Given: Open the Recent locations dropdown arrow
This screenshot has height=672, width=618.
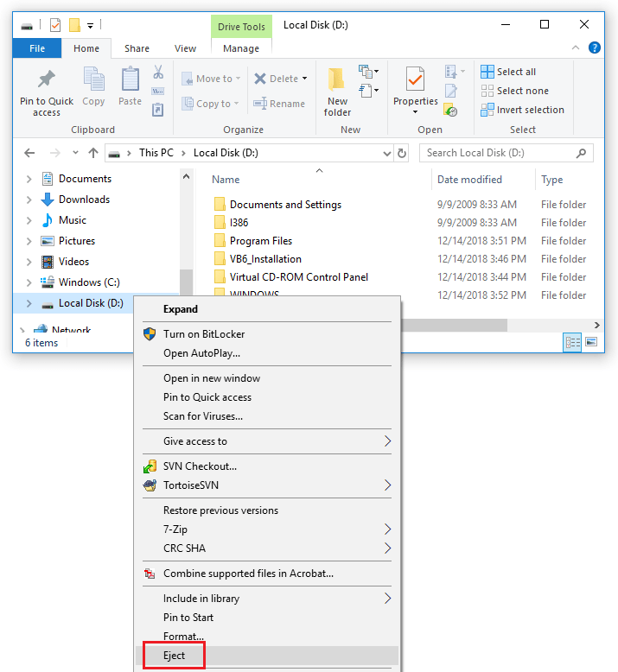Looking at the screenshot, I should coord(75,153).
